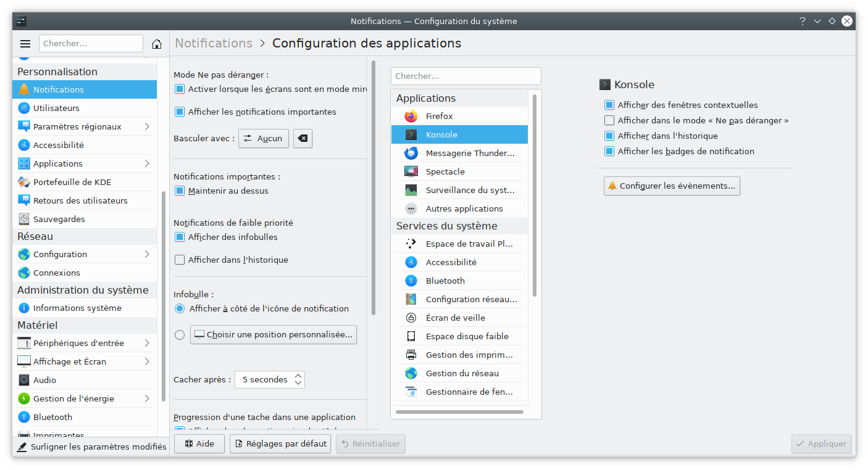868x470 pixels.
Task: Open the hamburger menu in sidebar
Action: tap(25, 44)
